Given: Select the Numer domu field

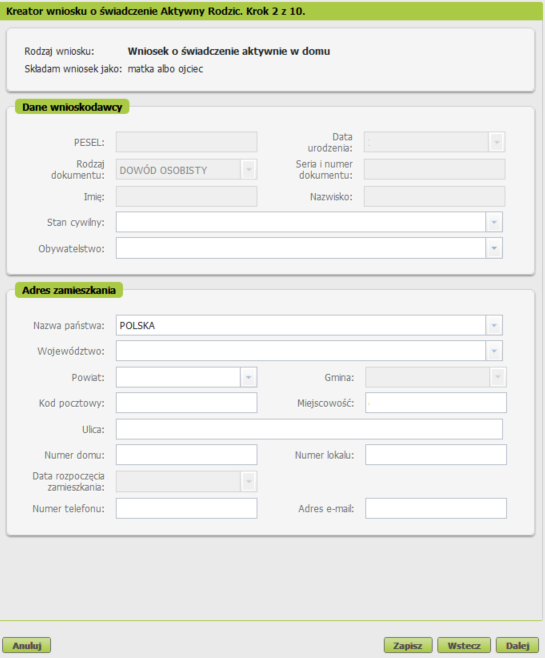Looking at the screenshot, I should [x=186, y=455].
